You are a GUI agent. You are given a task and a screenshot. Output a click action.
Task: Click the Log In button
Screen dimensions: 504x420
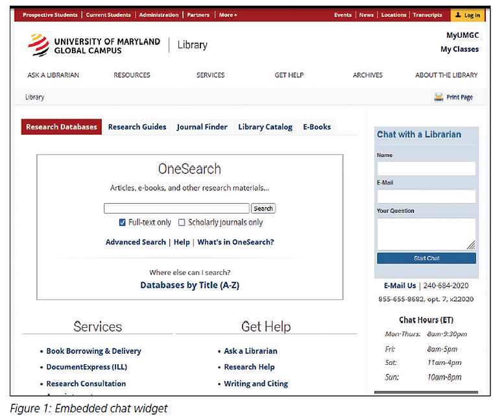468,15
